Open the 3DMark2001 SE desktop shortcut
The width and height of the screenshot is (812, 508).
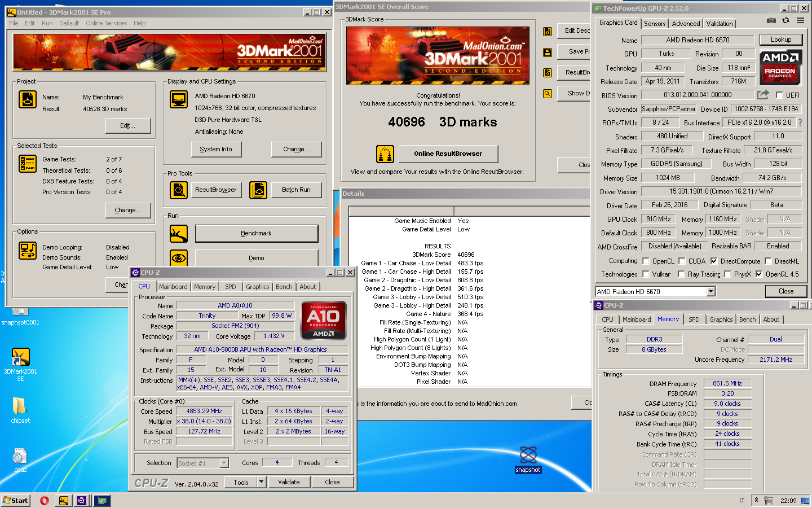[x=20, y=365]
